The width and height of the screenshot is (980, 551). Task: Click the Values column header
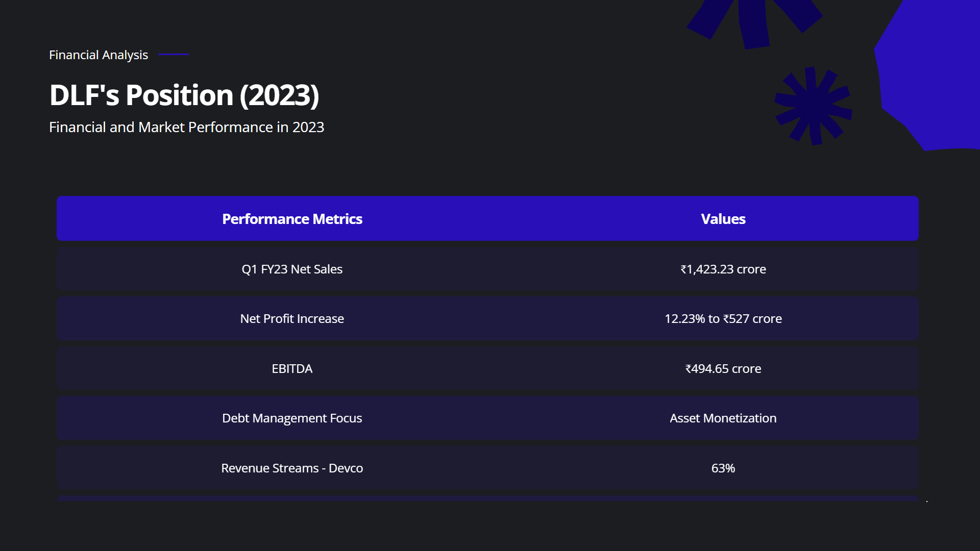coord(723,219)
